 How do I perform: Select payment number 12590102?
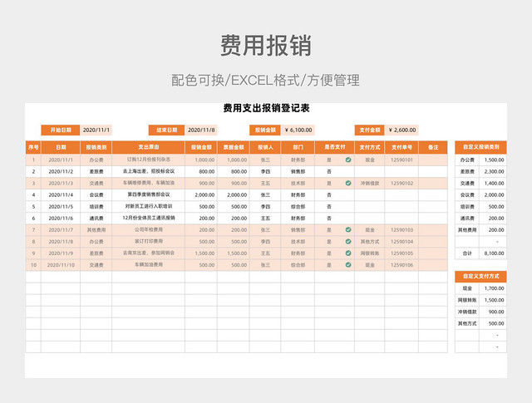[x=401, y=183]
